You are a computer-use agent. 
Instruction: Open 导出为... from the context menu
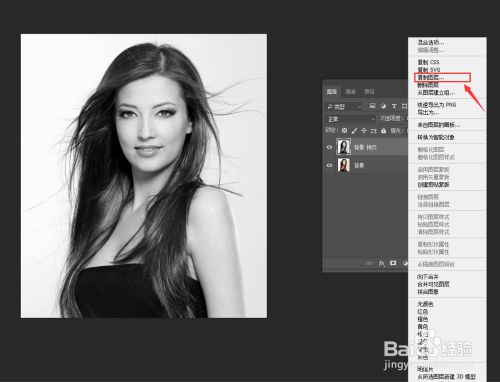tap(428, 112)
